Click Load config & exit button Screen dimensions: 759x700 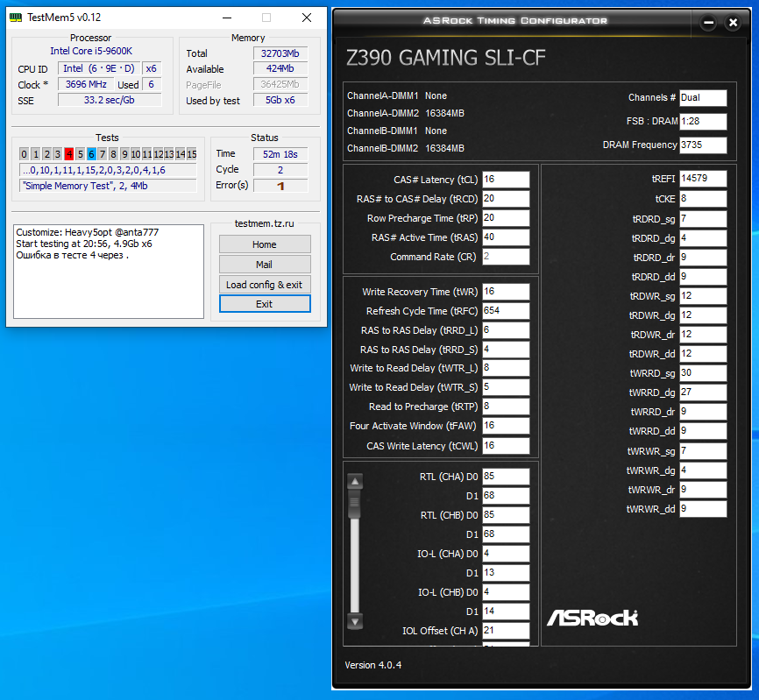(x=265, y=285)
